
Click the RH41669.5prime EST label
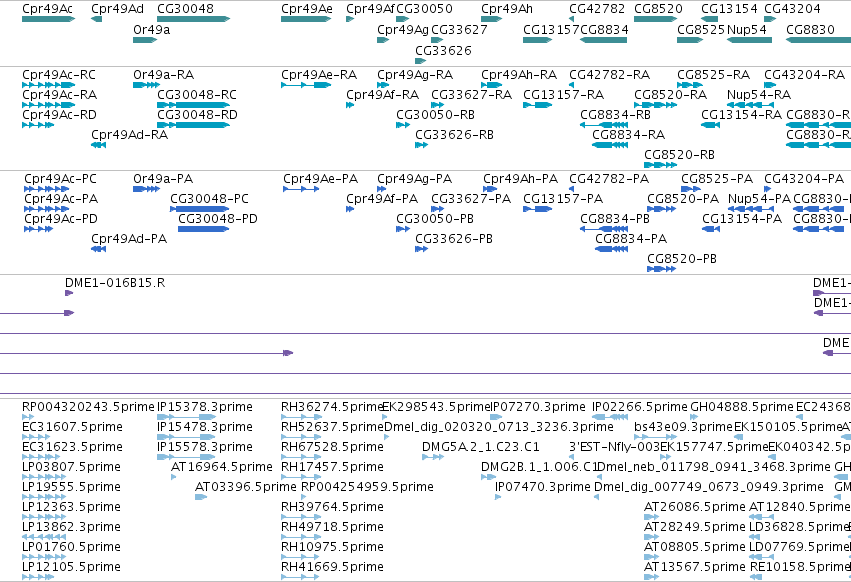[x=332, y=567]
